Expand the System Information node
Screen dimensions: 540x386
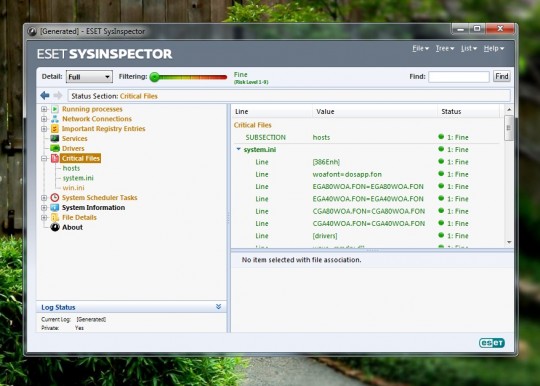(x=44, y=208)
